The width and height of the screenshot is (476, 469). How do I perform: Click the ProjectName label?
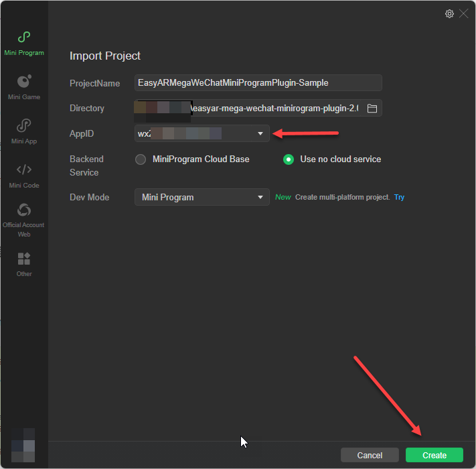94,83
